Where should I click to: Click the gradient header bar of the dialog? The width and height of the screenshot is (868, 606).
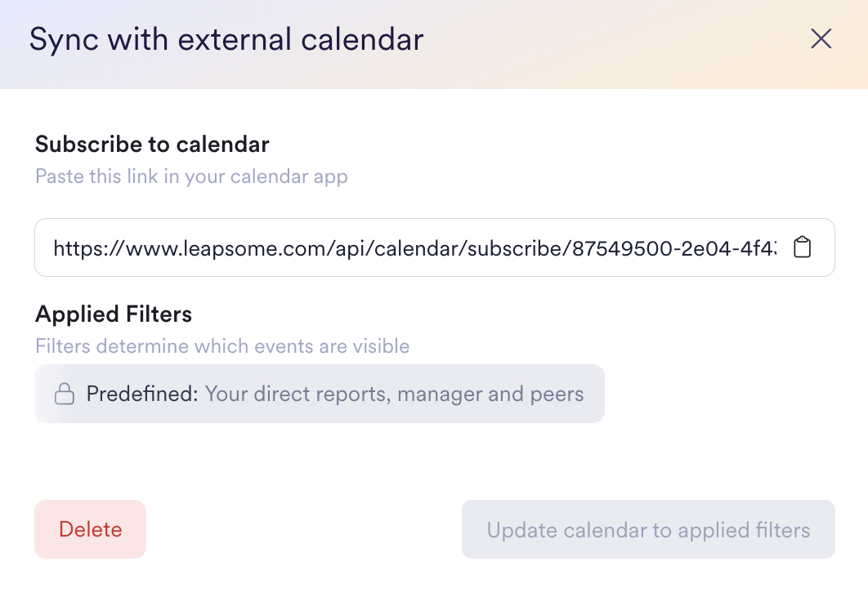pyautogui.click(x=613, y=41)
